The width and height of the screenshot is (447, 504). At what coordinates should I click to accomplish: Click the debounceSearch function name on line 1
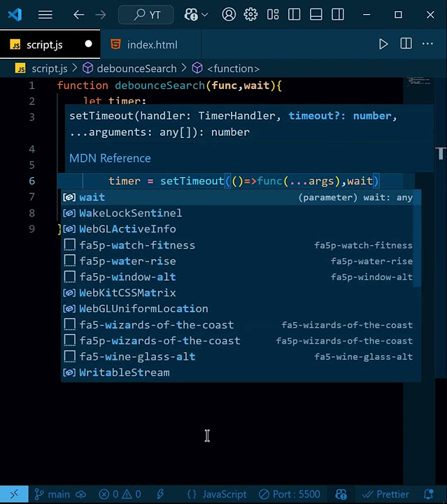(160, 85)
